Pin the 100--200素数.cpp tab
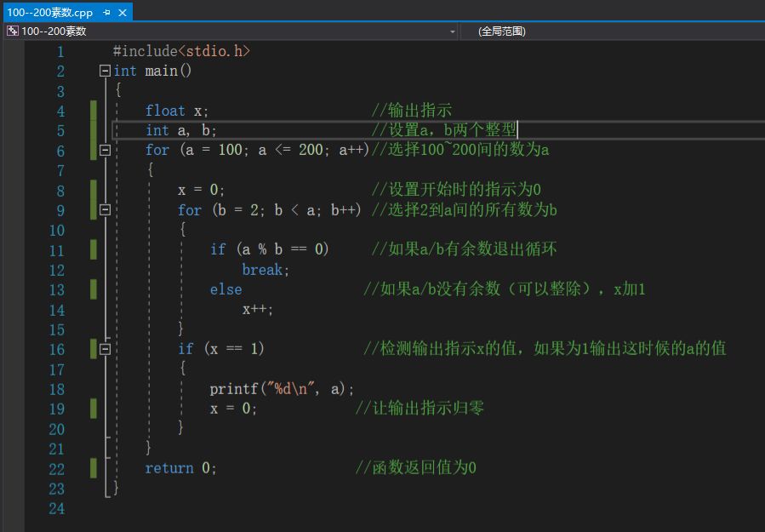This screenshot has width=765, height=532. pos(107,13)
